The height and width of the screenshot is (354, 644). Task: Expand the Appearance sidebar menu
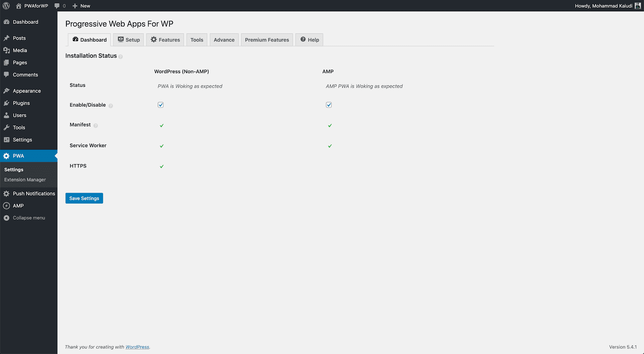tap(27, 91)
